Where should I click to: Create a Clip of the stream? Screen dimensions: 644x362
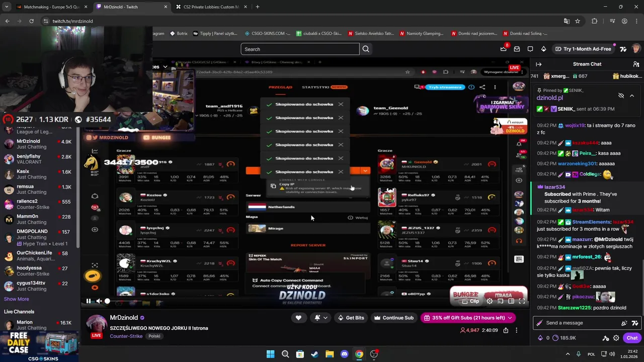(471, 301)
